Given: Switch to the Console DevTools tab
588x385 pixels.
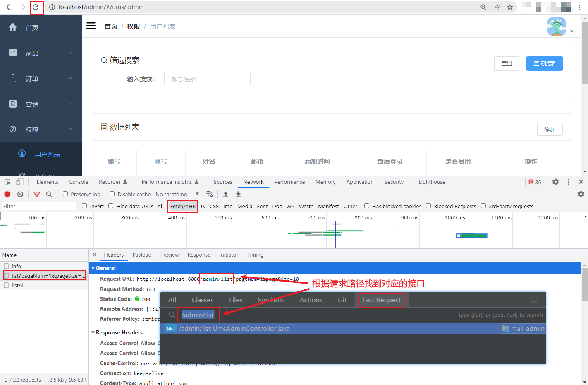Looking at the screenshot, I should click(79, 182).
